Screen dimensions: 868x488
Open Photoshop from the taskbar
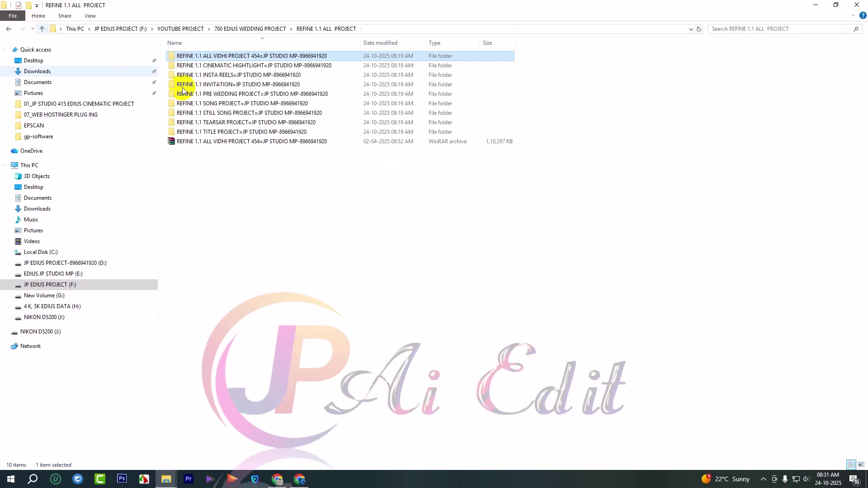point(122,479)
